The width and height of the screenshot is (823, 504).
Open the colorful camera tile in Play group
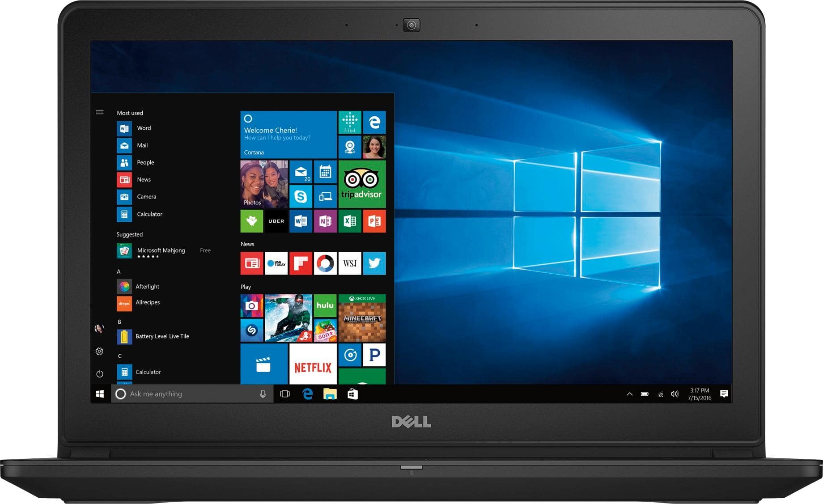252,305
